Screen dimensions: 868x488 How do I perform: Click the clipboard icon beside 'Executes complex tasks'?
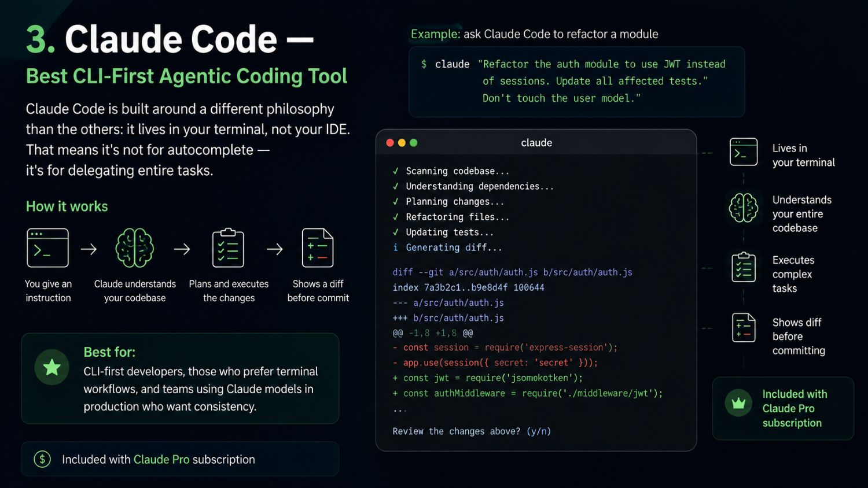pos(744,268)
